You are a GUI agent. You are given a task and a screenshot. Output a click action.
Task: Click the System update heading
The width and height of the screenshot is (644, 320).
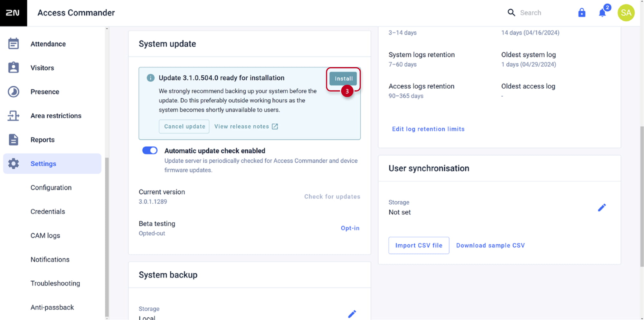click(167, 44)
